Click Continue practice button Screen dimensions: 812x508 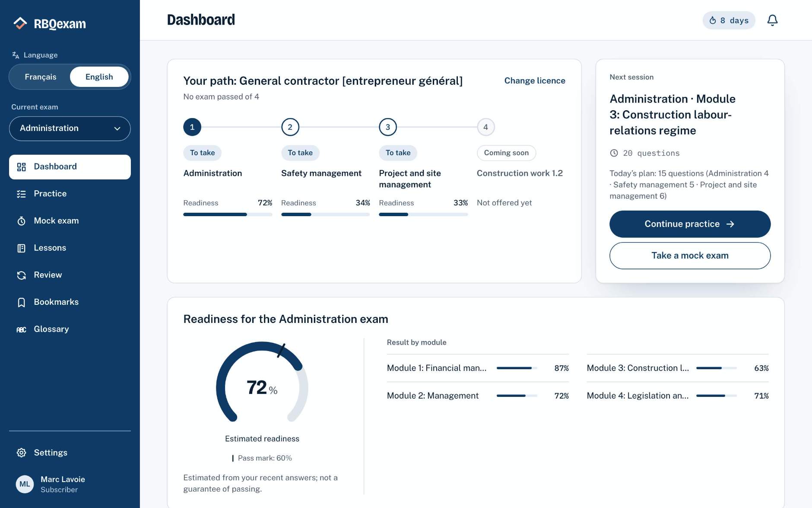point(690,224)
